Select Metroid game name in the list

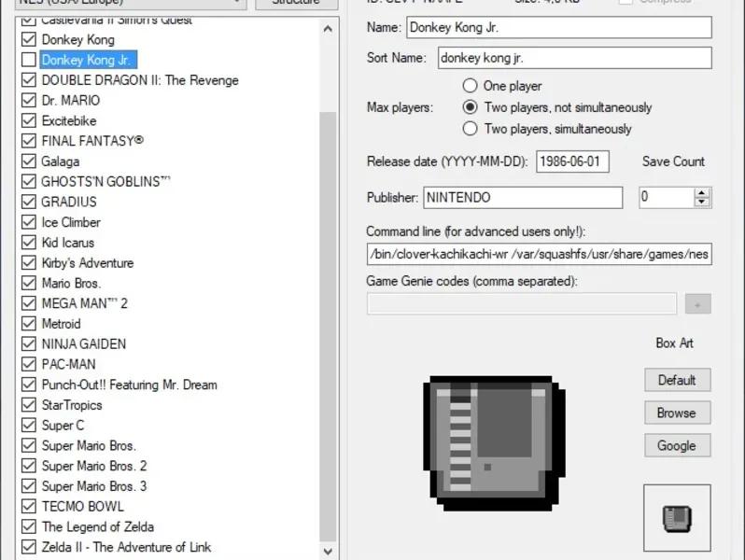click(x=62, y=324)
